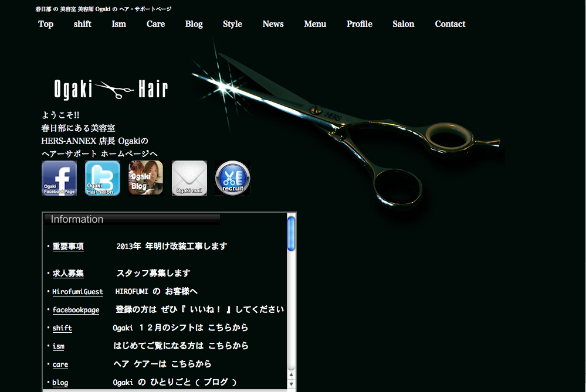Open the Ogaki Facebook Page icon
The height and width of the screenshot is (392, 586).
(x=59, y=178)
